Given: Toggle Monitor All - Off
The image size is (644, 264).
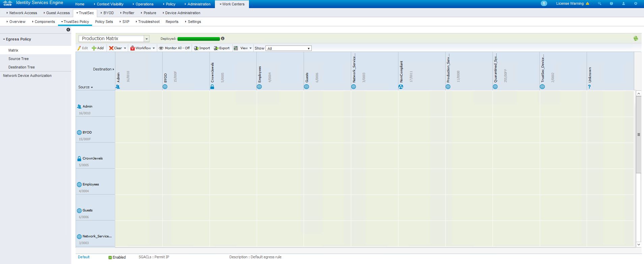Looking at the screenshot, I should tap(174, 48).
